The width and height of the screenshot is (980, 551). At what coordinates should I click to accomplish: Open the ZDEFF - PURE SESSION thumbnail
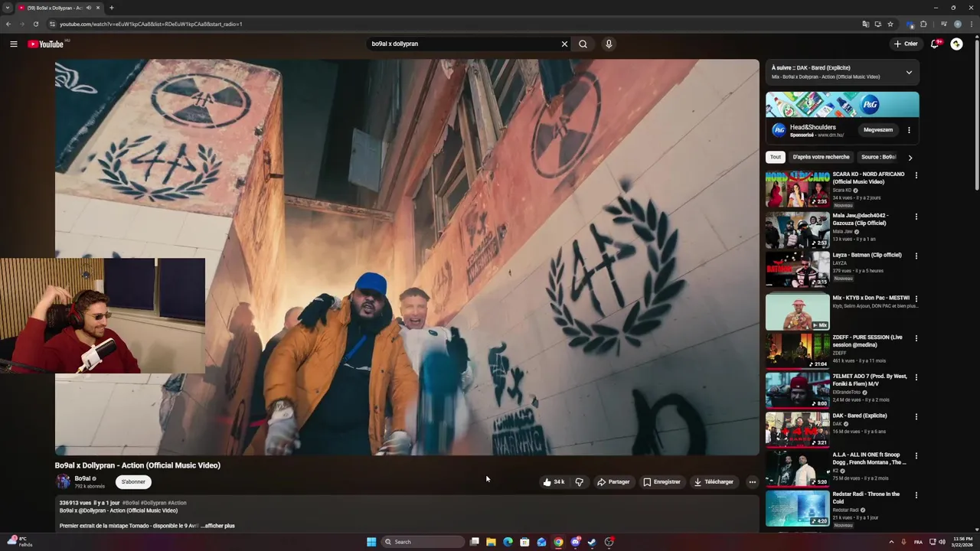(797, 350)
